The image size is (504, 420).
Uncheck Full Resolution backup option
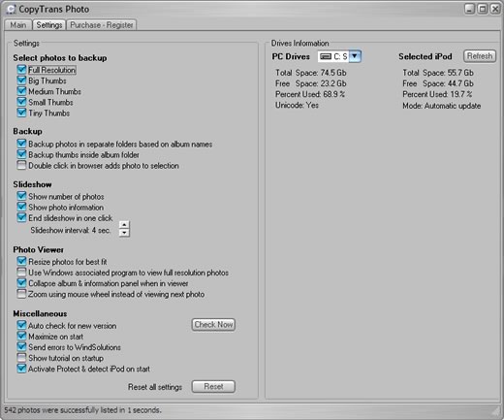click(21, 70)
